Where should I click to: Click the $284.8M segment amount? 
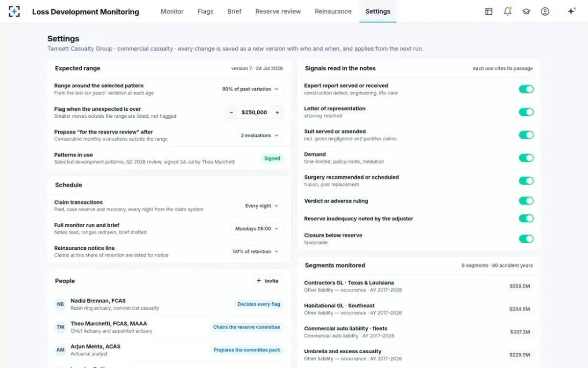[x=519, y=309]
